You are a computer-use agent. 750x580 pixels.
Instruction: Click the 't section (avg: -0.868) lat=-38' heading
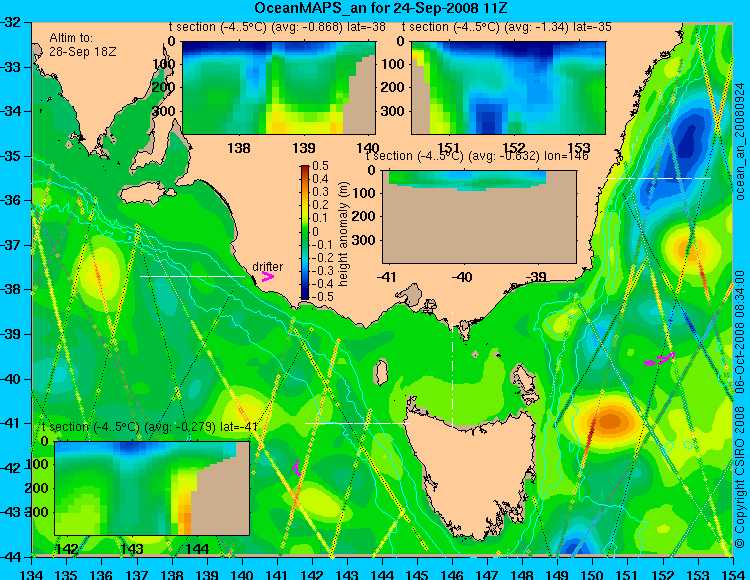(x=277, y=27)
